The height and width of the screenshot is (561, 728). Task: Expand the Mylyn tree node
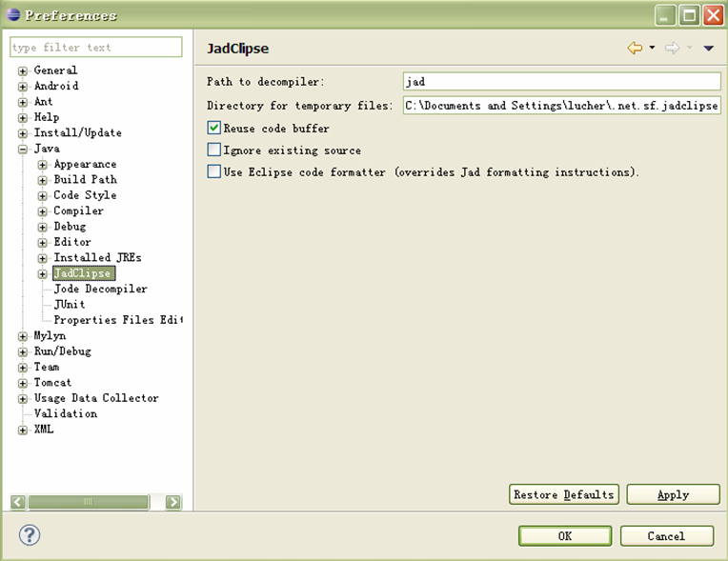click(x=22, y=336)
